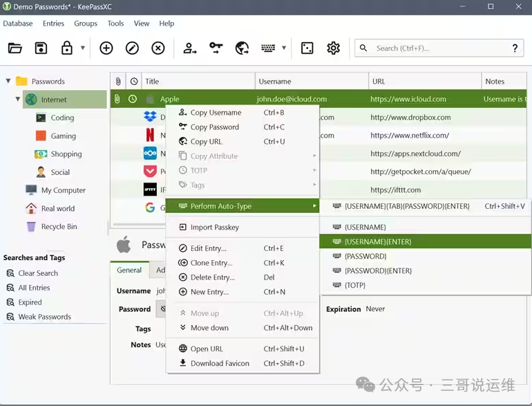Click the Edit Entry pencil toolbar icon
The width and height of the screenshot is (532, 406).
(132, 48)
